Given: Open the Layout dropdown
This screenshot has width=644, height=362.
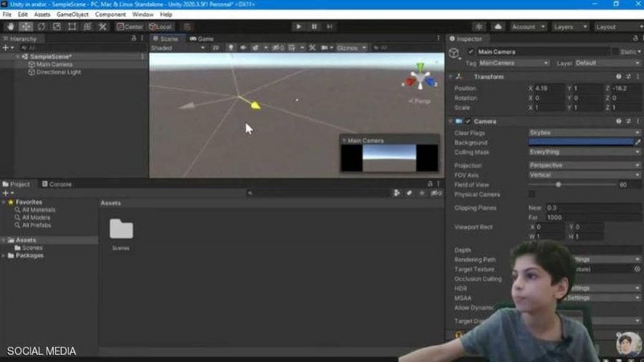Looking at the screenshot, I should pyautogui.click(x=618, y=27).
